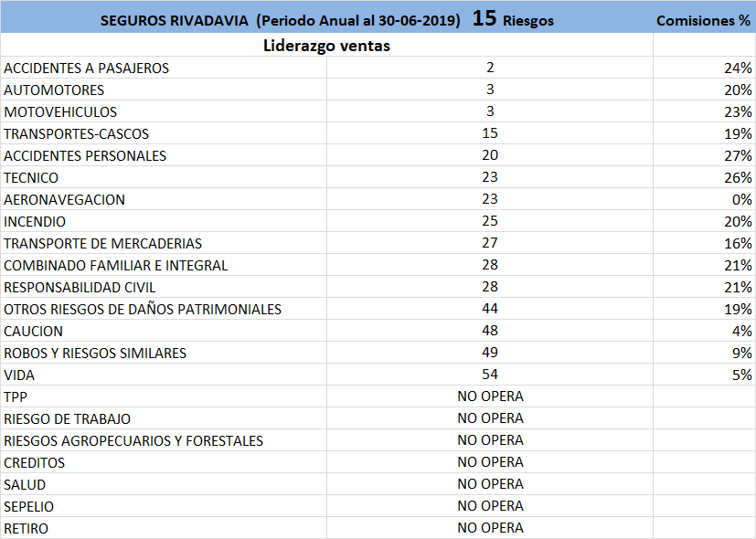Click the 'TRANSPORTE DE MERCADERIAS' row label

pos(102,243)
